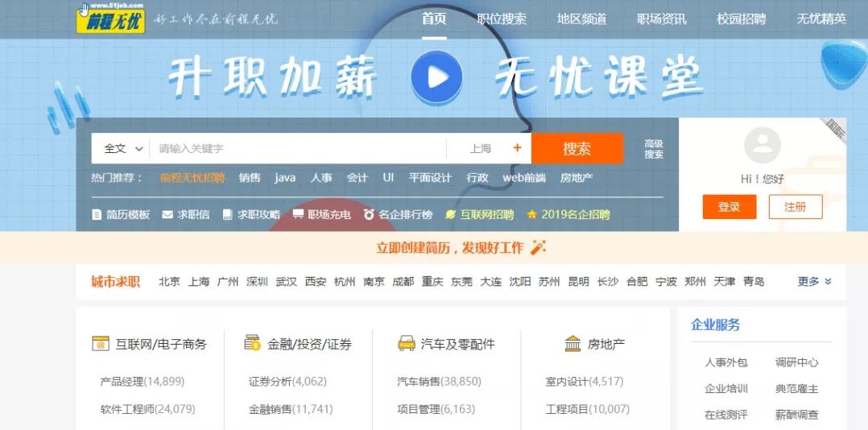Click the orange plus icon to add a city
Viewport: 868px width, 430px height.
pyautogui.click(x=517, y=148)
